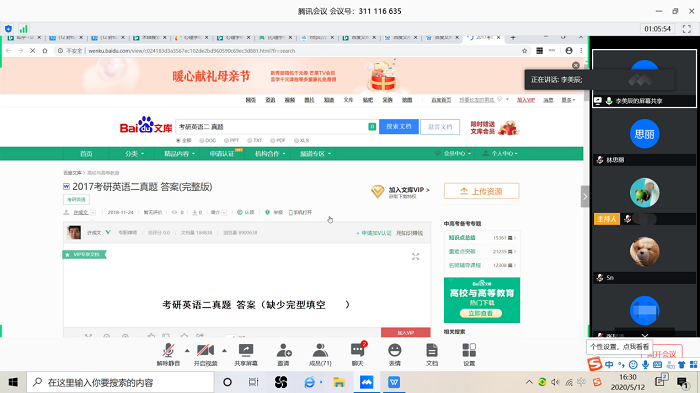
Task: Start screen sharing
Action: point(246,355)
